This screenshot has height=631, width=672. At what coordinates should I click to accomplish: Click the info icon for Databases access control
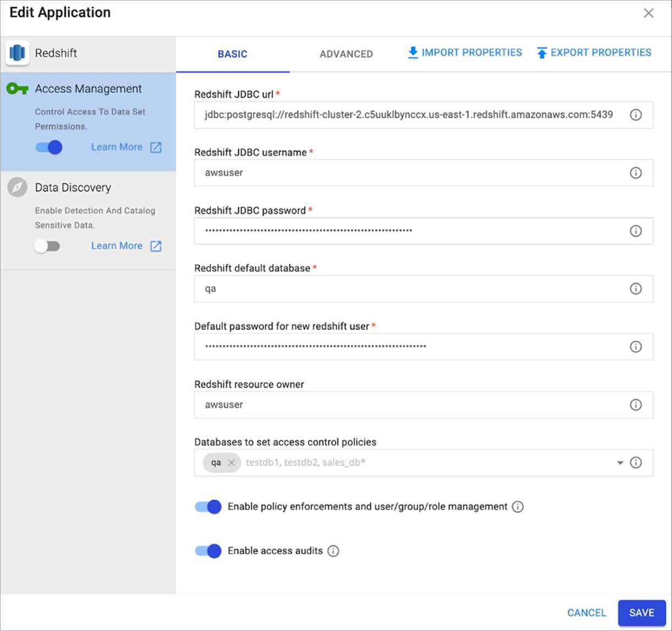(x=636, y=463)
